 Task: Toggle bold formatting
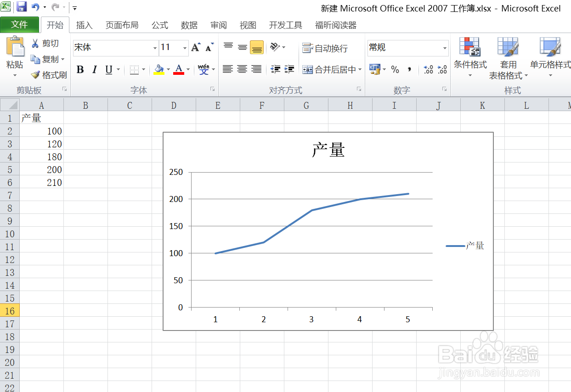[80, 70]
